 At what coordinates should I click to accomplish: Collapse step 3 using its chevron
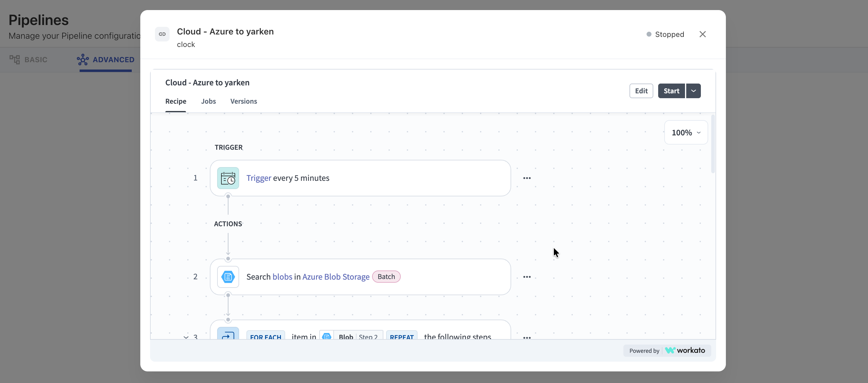point(186,337)
